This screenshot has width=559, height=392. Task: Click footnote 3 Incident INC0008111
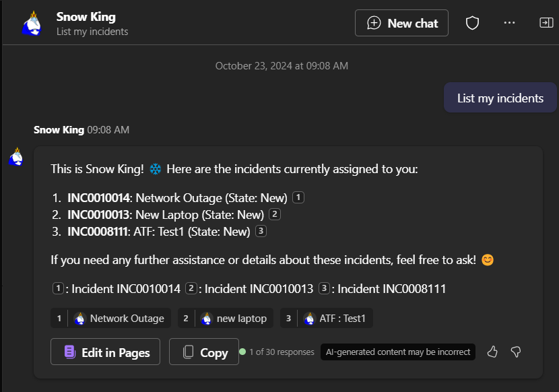click(x=382, y=288)
